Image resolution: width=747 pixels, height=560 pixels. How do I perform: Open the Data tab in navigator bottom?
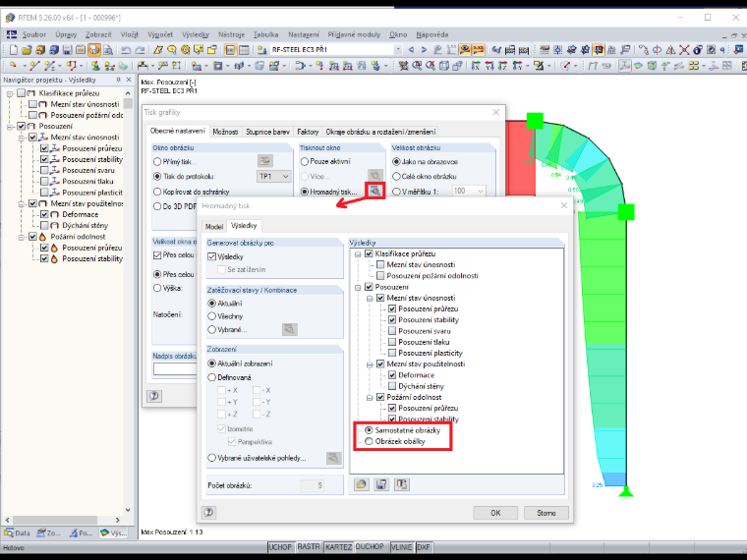click(x=18, y=532)
